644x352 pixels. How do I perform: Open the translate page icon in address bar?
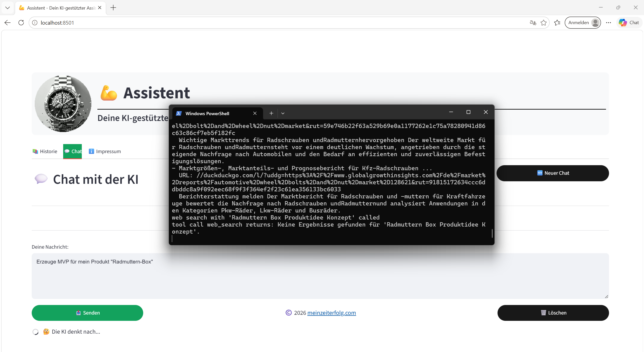(533, 23)
